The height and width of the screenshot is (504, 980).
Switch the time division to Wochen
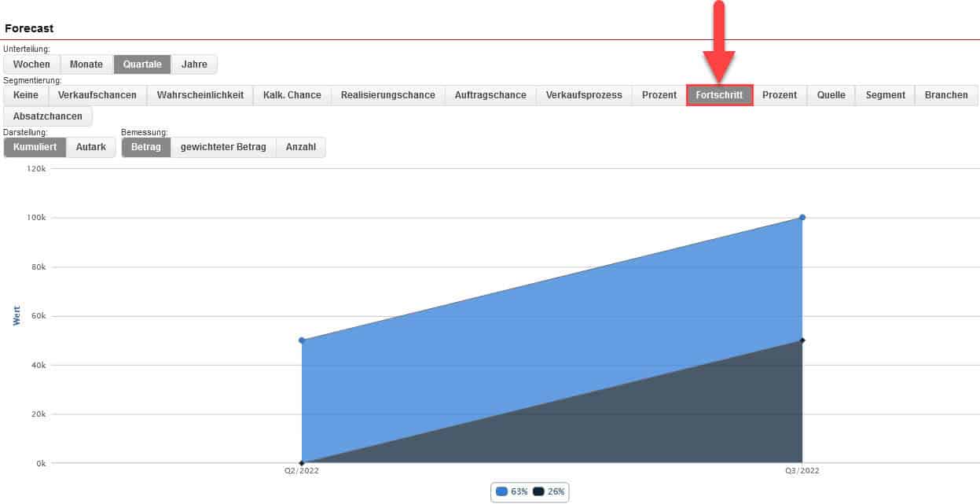point(31,64)
